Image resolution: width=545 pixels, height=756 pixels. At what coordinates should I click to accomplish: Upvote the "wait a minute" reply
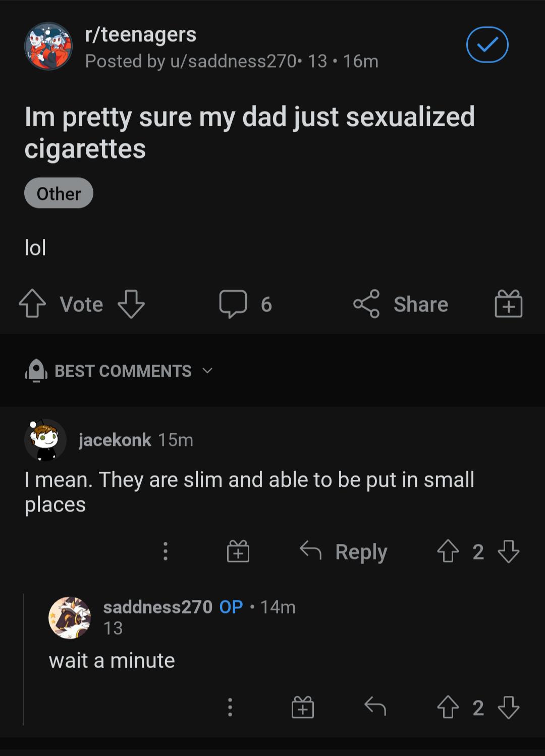pyautogui.click(x=448, y=707)
